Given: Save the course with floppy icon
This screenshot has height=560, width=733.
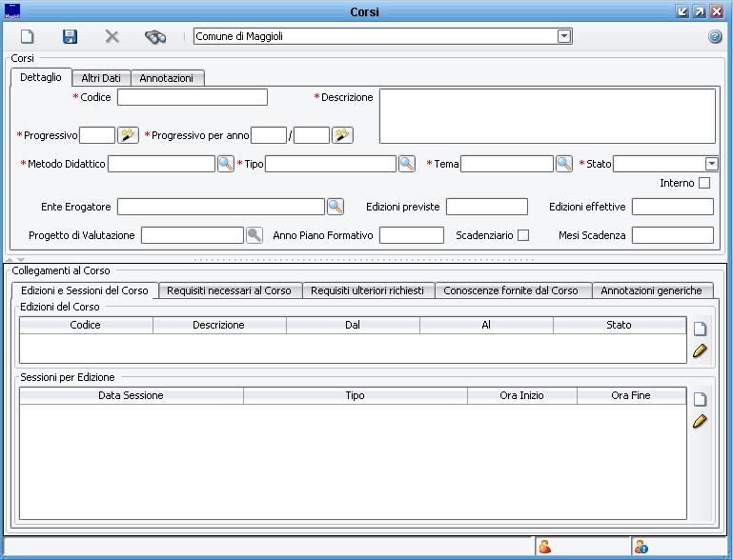Looking at the screenshot, I should [x=70, y=36].
